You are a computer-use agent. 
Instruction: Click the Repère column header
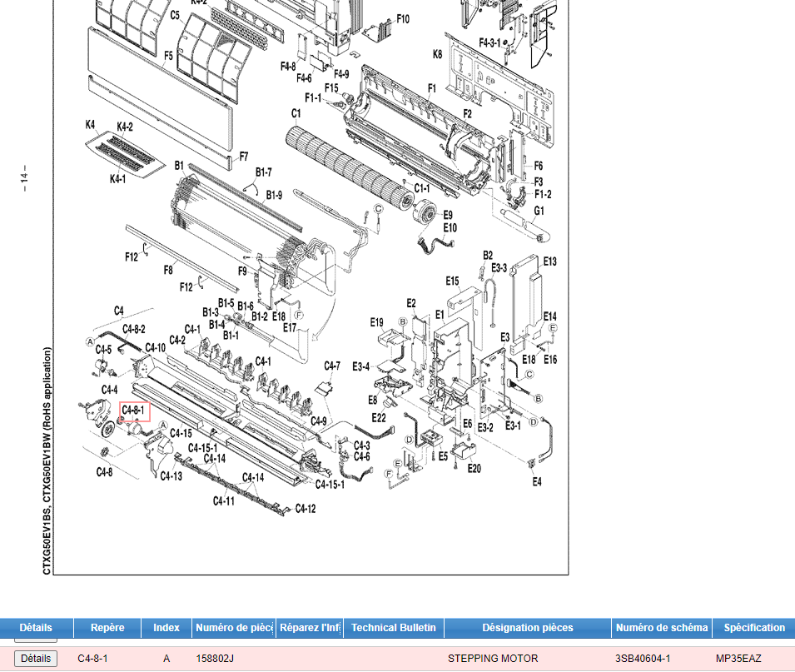(107, 628)
